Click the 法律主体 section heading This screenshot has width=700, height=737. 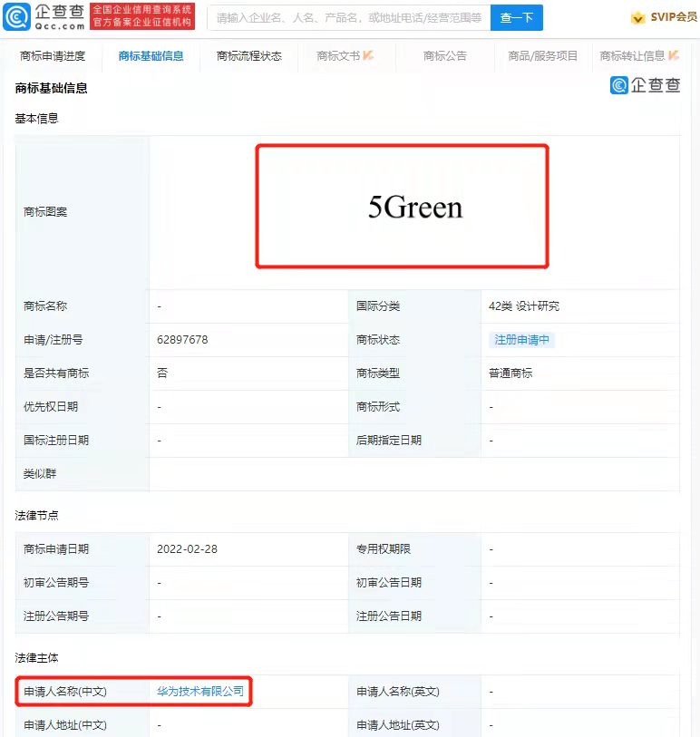click(x=36, y=658)
